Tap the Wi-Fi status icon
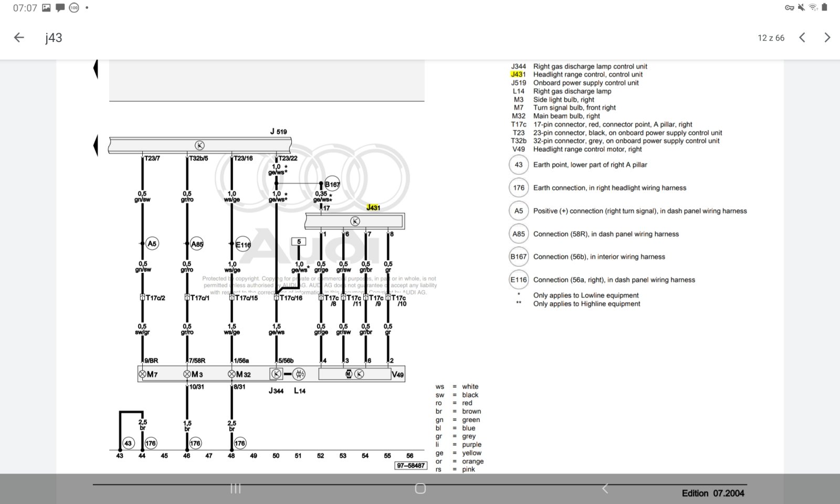Image resolution: width=840 pixels, height=504 pixels. point(813,7)
